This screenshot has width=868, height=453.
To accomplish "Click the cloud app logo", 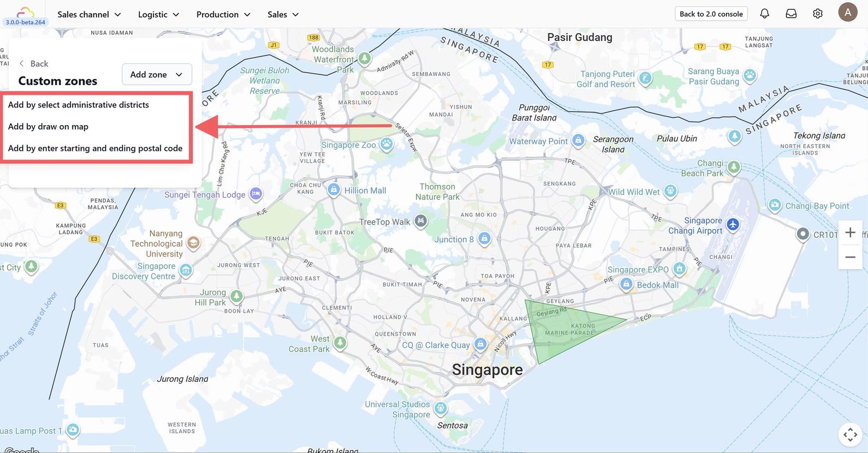I will 25,13.
